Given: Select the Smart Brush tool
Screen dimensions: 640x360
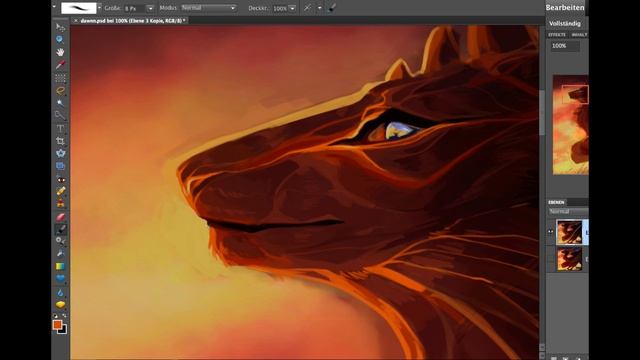Looking at the screenshot, I should click(x=60, y=241).
